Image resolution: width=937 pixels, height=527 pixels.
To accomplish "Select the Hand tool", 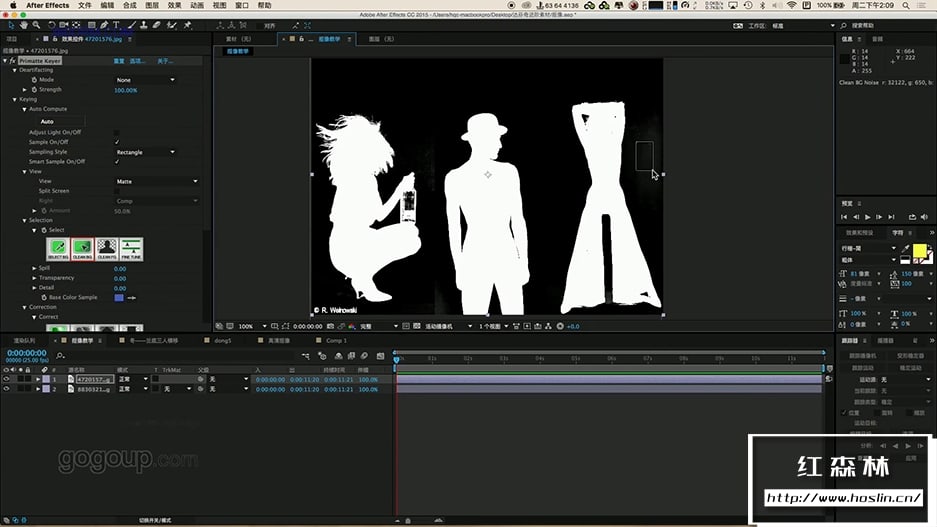I will coord(23,25).
